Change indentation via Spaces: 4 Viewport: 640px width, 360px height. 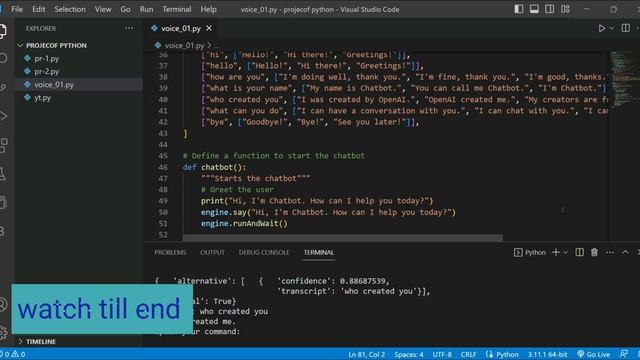[x=409, y=354]
